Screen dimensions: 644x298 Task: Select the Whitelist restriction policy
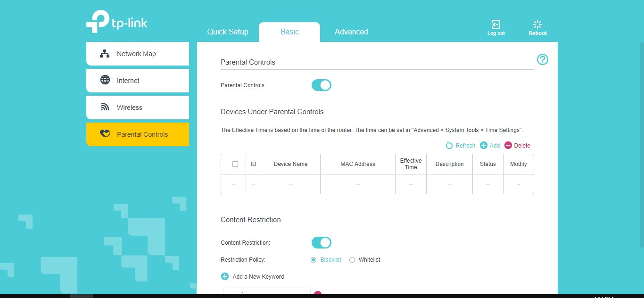click(x=352, y=260)
